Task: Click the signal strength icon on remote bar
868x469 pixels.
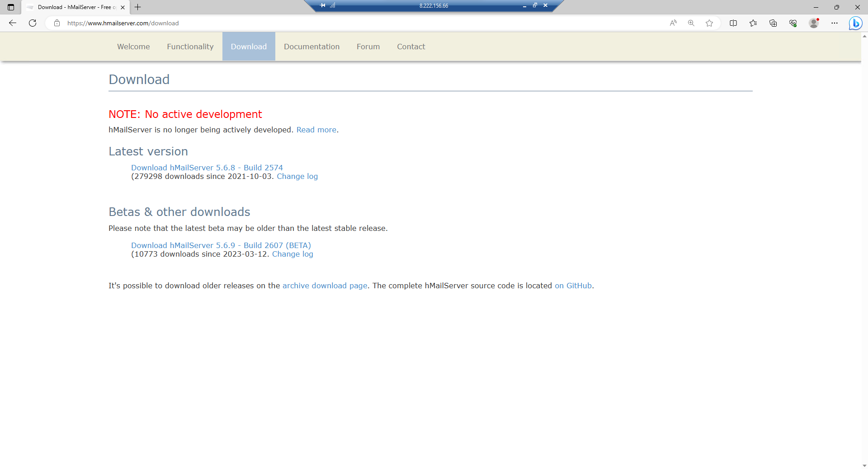Action: [333, 5]
